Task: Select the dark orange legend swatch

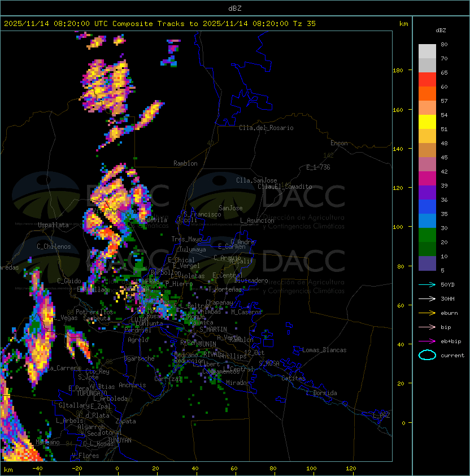Action: pos(427,93)
